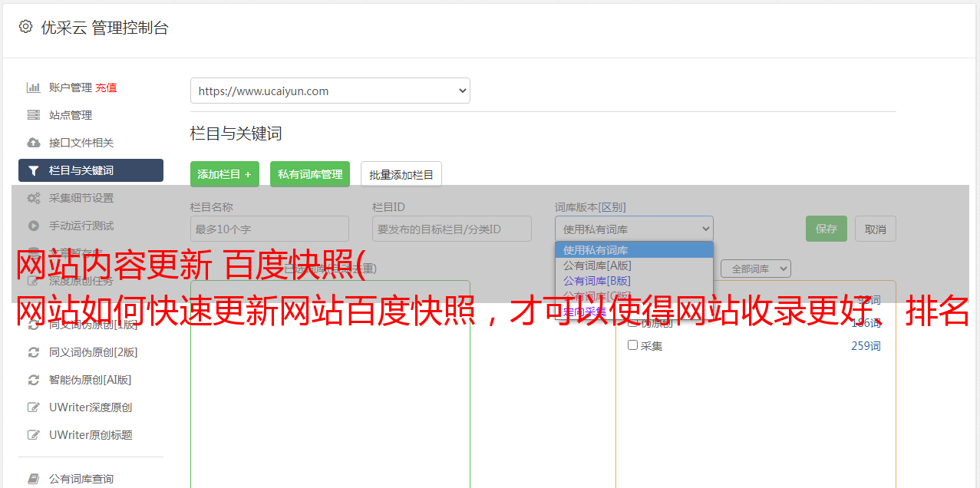980x488 pixels.
Task: Click the refresh icon for 智能伪原创[AI版]
Action: 33,380
